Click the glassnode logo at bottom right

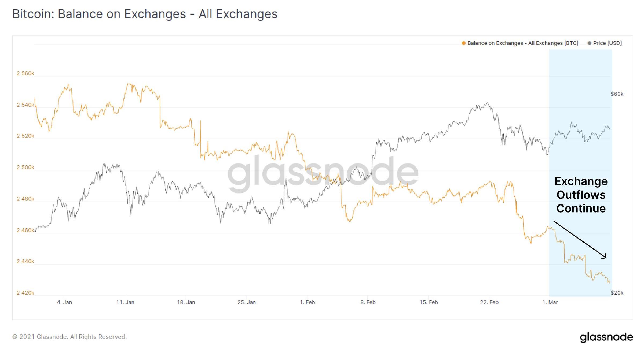coord(606,337)
